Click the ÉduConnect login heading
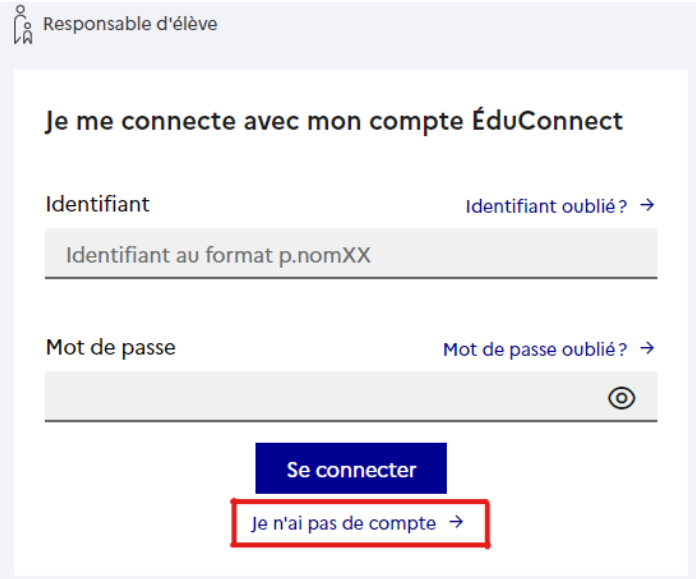Image resolution: width=696 pixels, height=579 pixels. [334, 121]
